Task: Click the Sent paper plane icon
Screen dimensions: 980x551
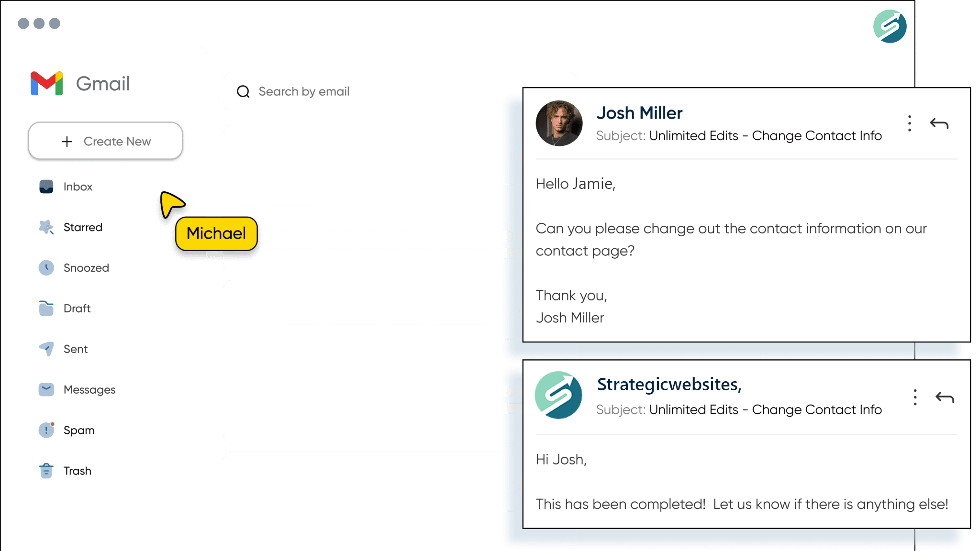Action: [46, 349]
